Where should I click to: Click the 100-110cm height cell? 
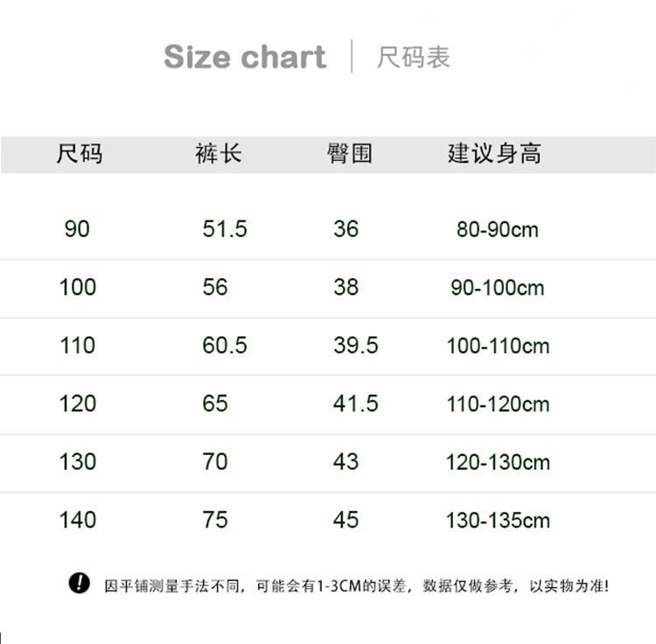(x=498, y=346)
